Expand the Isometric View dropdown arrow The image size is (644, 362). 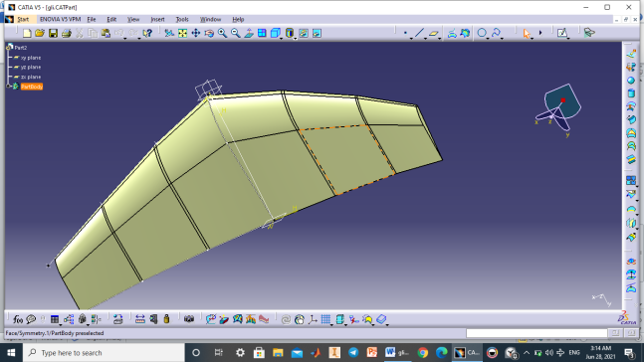[281, 38]
